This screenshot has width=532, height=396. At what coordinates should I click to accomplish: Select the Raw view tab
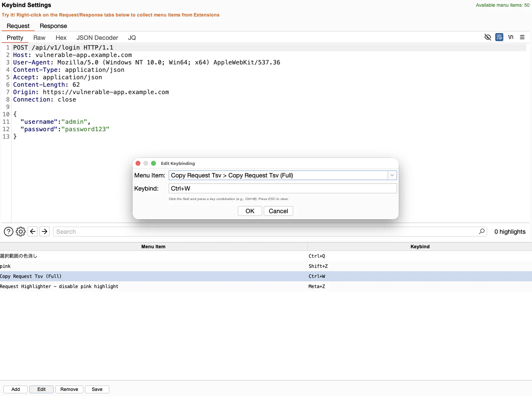point(39,38)
